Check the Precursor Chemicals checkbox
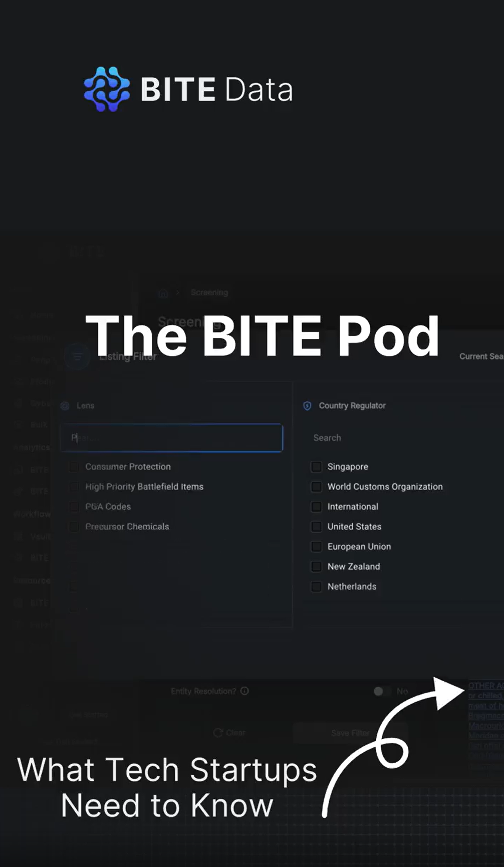This screenshot has width=504, height=867. 74,527
